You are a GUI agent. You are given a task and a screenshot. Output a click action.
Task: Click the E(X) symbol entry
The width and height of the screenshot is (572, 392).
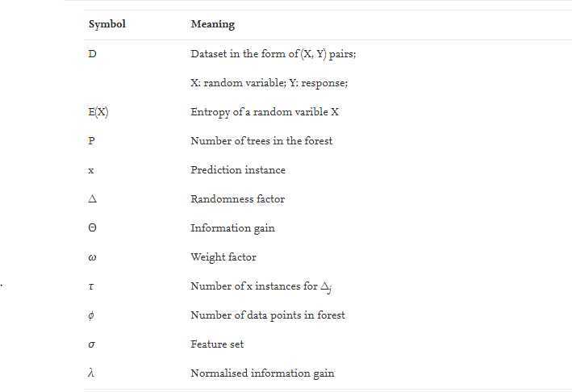pos(98,111)
